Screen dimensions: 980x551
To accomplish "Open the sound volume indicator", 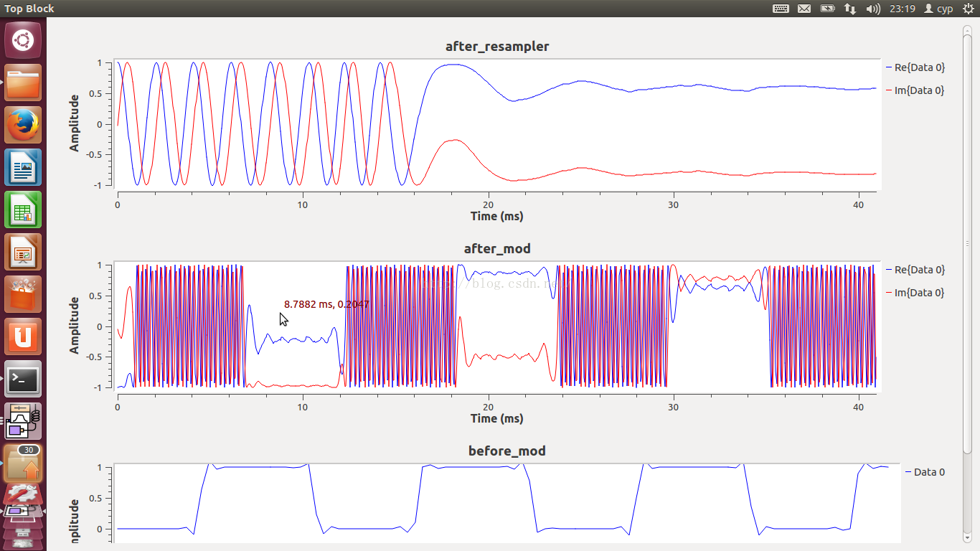I will 873,9.
